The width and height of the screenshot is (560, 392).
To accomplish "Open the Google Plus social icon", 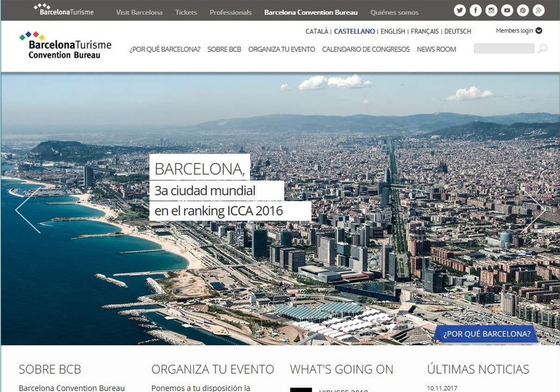I will click(x=539, y=10).
